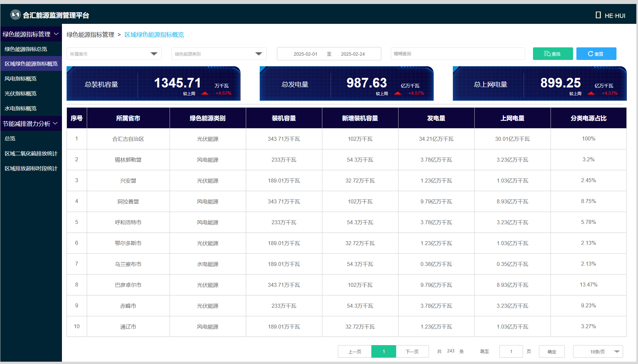The height and width of the screenshot is (364, 638).
Task: Click the green 查找 search button
Action: click(x=553, y=54)
